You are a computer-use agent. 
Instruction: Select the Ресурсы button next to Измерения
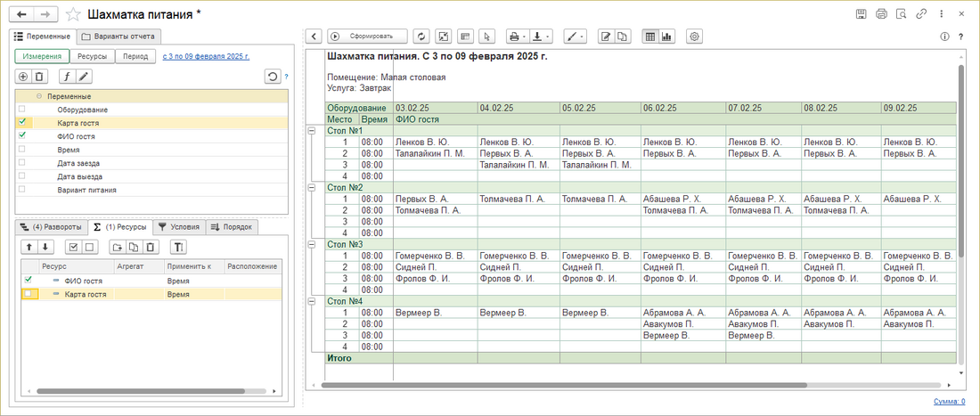(92, 55)
